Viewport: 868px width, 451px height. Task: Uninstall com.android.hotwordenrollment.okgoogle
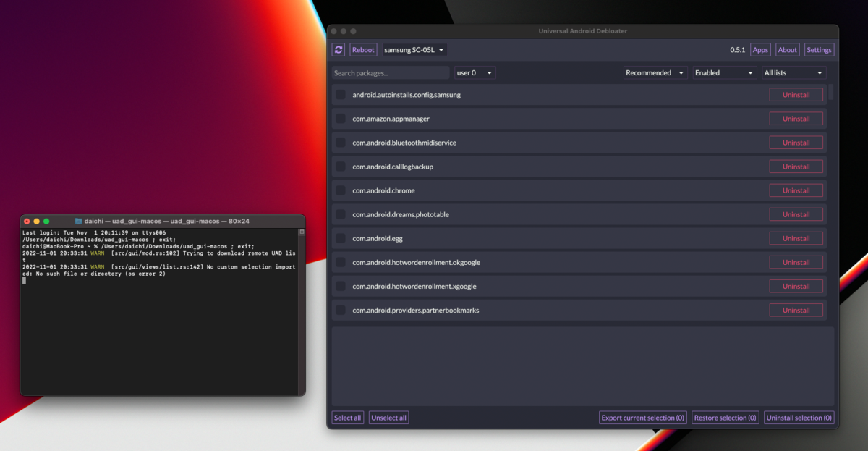[x=796, y=262]
